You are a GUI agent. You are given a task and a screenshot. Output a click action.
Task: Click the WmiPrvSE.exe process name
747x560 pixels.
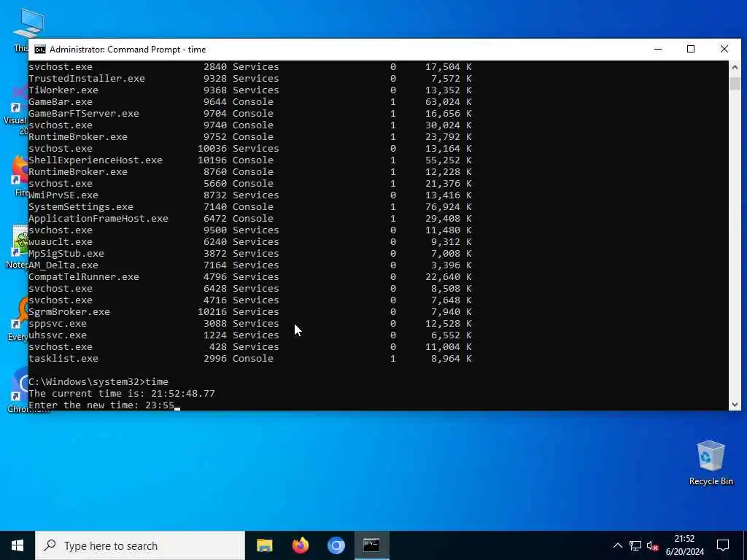pyautogui.click(x=63, y=195)
